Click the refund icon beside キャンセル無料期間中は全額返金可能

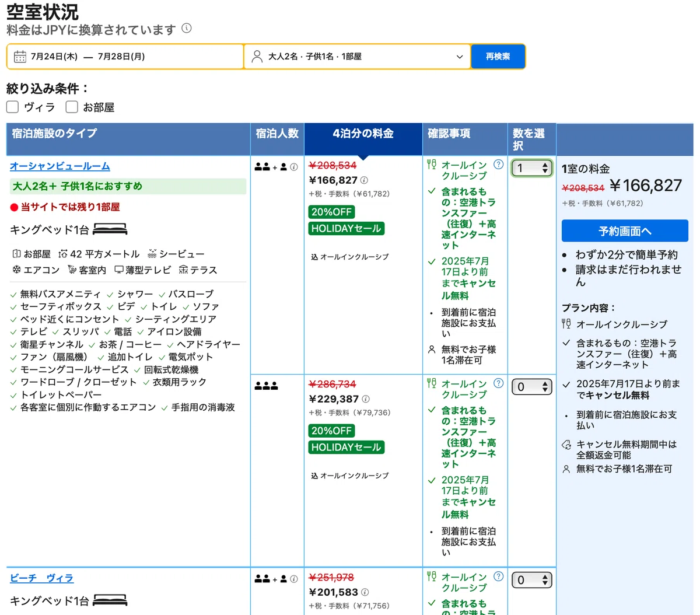tap(566, 445)
